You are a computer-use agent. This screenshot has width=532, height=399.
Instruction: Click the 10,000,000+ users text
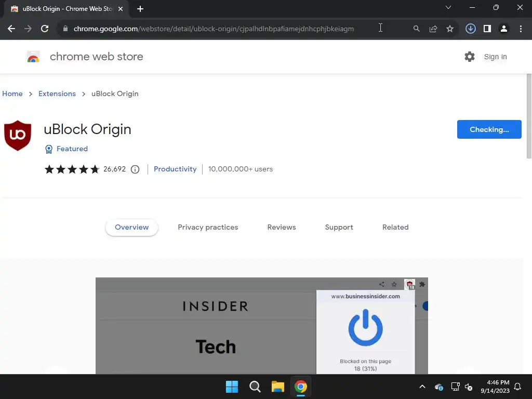[x=241, y=169]
